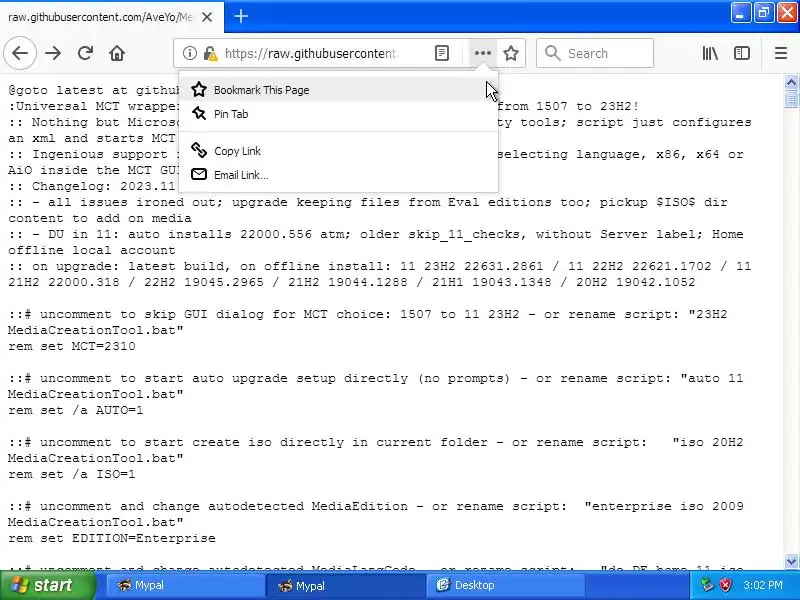Select the raw.githubusercontent.com/AveYo tab
Image resolution: width=800 pixels, height=600 pixels.
coord(101,17)
